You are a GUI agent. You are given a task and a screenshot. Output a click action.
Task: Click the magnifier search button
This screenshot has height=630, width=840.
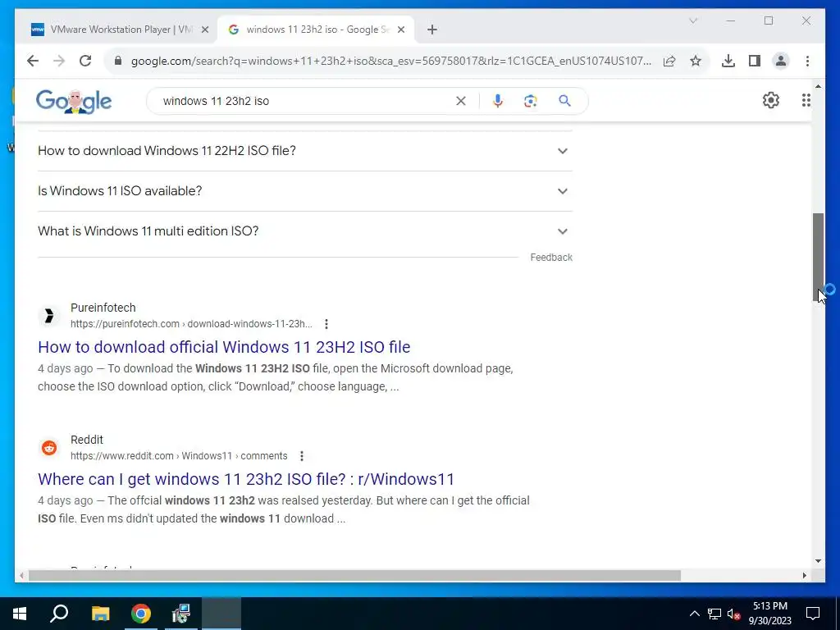(564, 101)
